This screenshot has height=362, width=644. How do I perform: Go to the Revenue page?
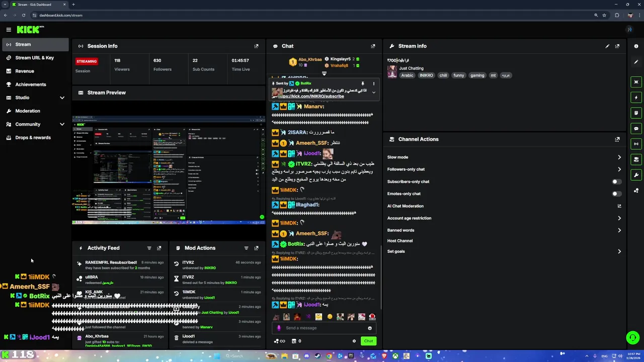coord(24,71)
